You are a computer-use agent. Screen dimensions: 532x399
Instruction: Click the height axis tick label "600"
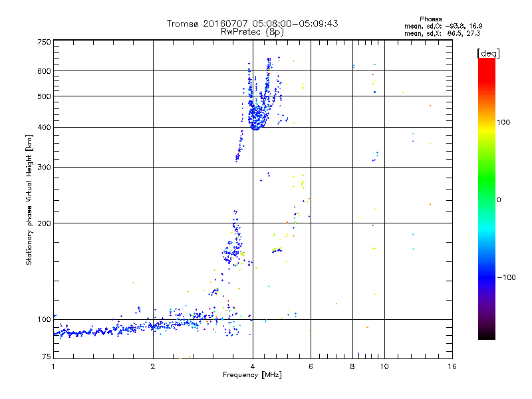tap(44, 71)
